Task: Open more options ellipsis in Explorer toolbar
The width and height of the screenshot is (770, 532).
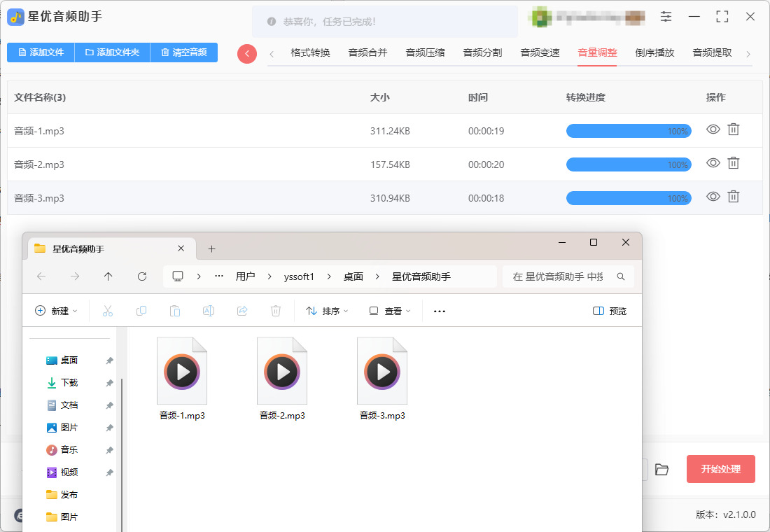Action: (x=440, y=311)
